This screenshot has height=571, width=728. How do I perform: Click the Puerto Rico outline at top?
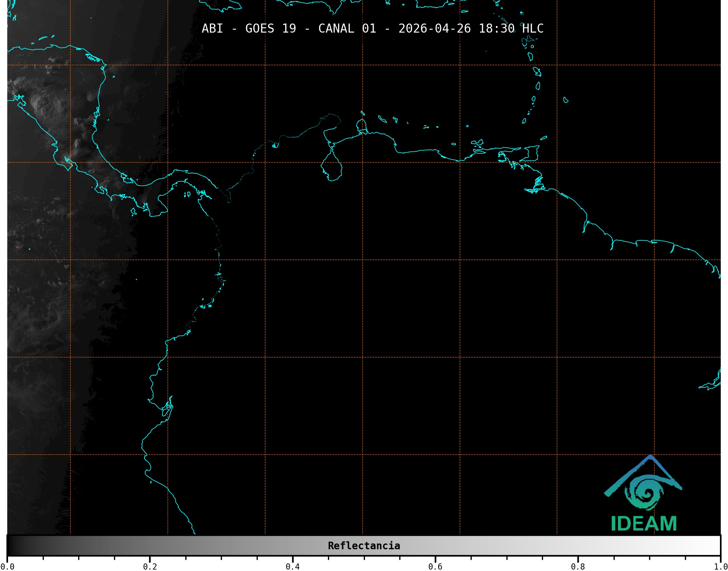coord(433,4)
